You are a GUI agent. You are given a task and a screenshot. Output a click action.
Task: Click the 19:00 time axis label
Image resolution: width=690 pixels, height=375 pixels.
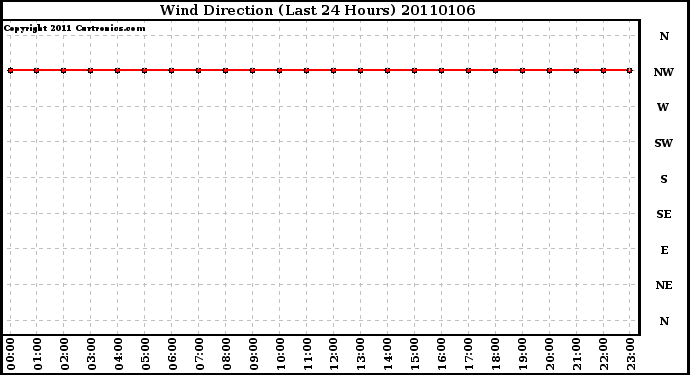point(523,354)
